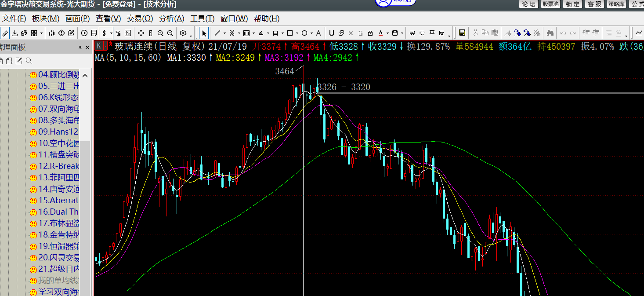Select the percent retracement tool
The image size is (644, 296).
pyautogui.click(x=232, y=33)
